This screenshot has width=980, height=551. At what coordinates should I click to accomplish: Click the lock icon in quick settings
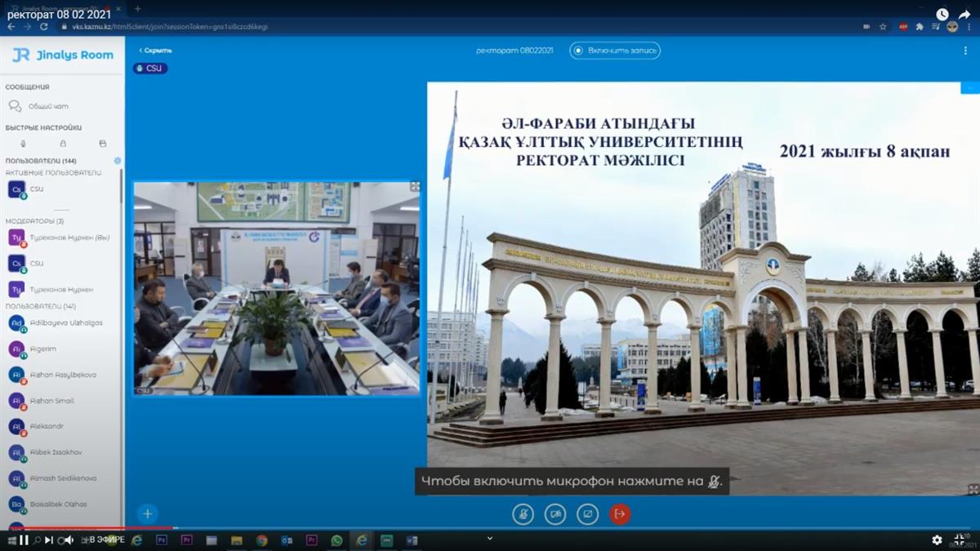[63, 144]
